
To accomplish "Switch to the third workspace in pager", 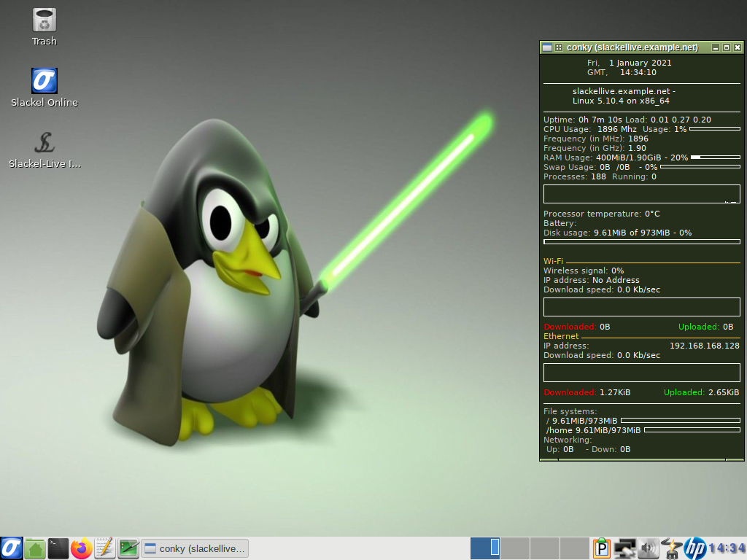I will [x=544, y=548].
